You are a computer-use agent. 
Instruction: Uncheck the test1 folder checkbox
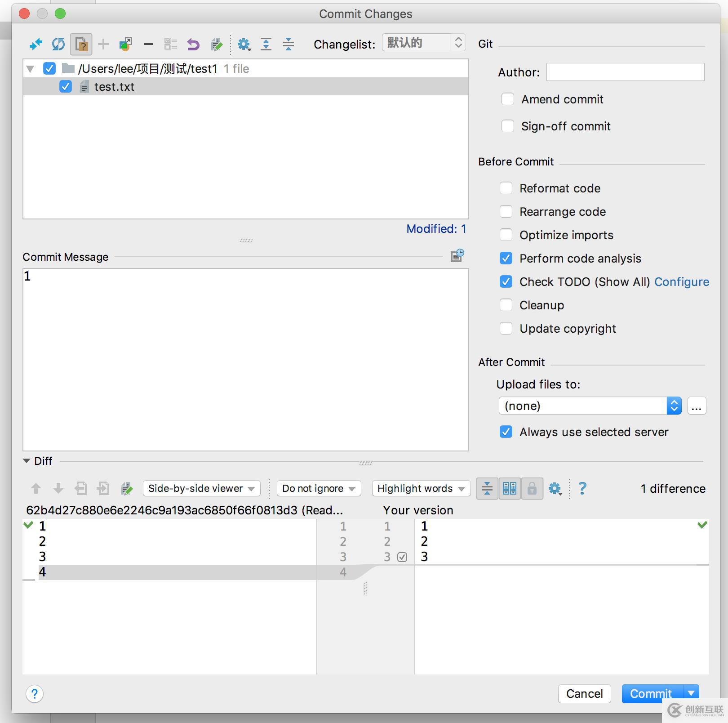tap(49, 68)
